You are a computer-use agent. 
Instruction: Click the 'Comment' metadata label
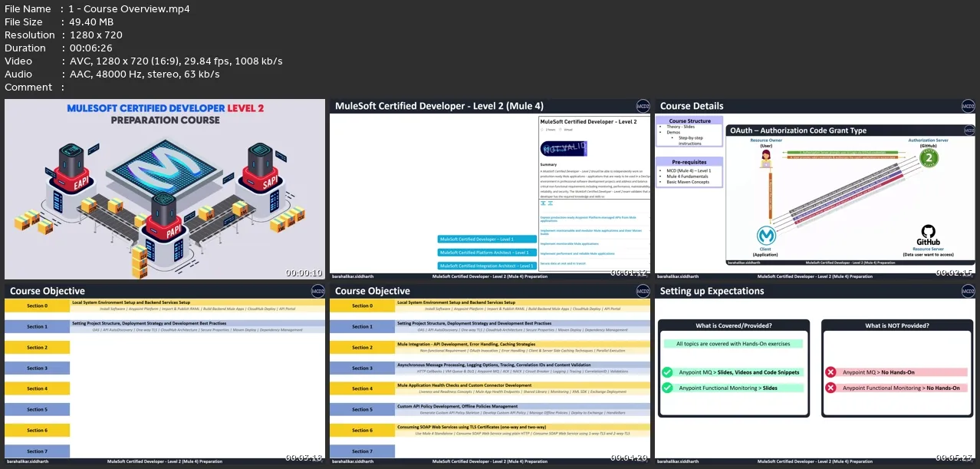click(28, 88)
